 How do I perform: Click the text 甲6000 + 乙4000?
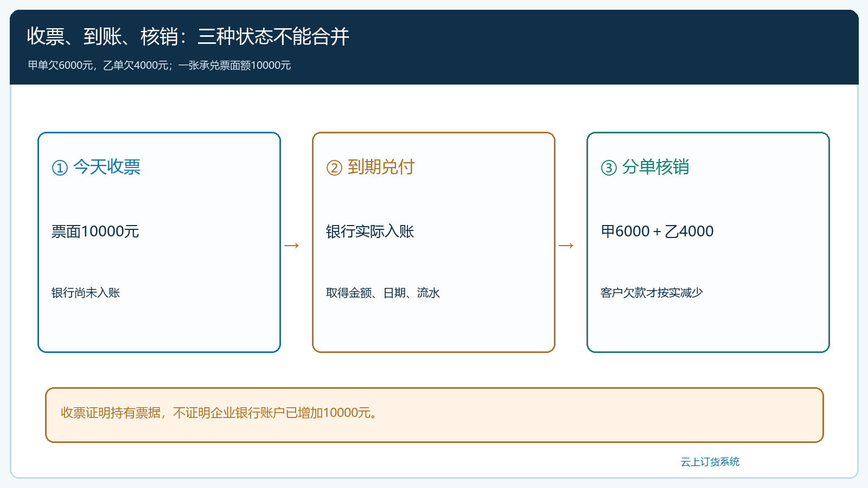coord(657,232)
